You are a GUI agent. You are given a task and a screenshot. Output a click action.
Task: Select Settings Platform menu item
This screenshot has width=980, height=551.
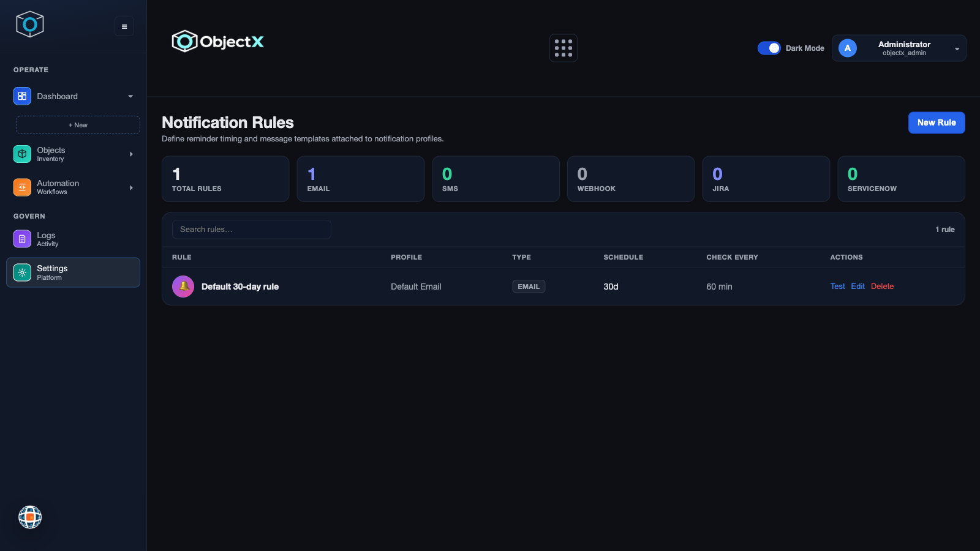point(73,272)
